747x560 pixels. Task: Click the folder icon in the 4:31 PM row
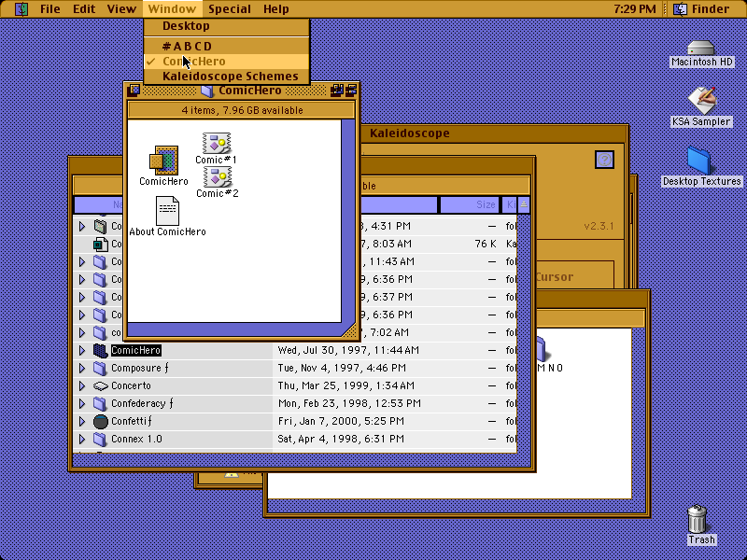(x=100, y=226)
